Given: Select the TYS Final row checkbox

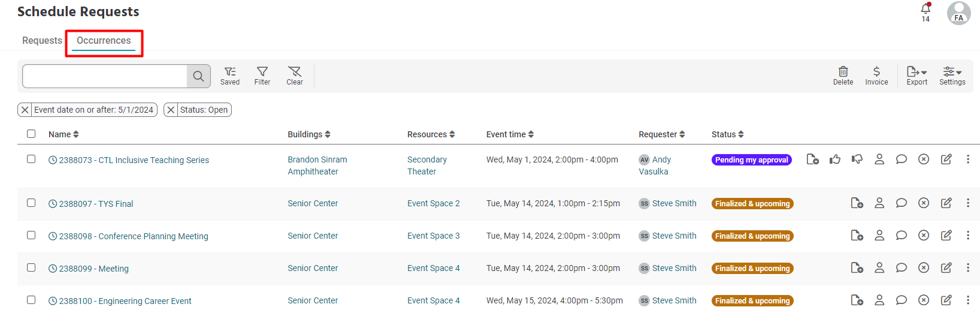Looking at the screenshot, I should 31,203.
